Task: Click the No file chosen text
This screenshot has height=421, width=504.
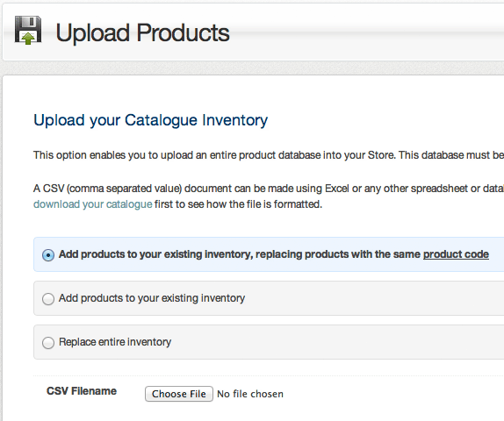Action: 250,394
